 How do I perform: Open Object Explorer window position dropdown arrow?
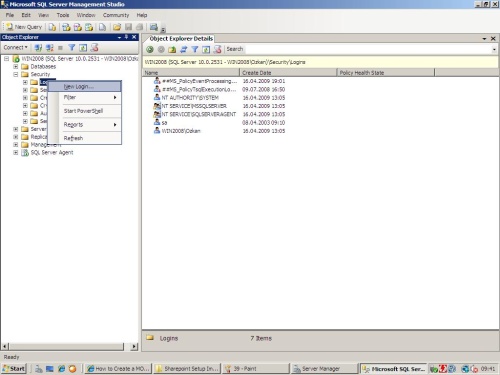click(119, 37)
